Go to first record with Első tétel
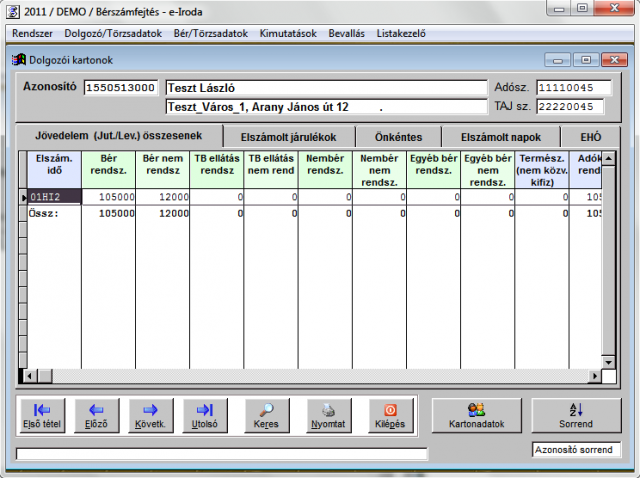This screenshot has width=640, height=478. click(42, 415)
